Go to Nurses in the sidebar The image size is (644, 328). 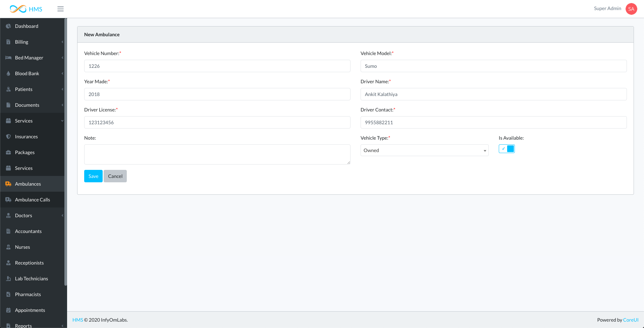pyautogui.click(x=22, y=247)
